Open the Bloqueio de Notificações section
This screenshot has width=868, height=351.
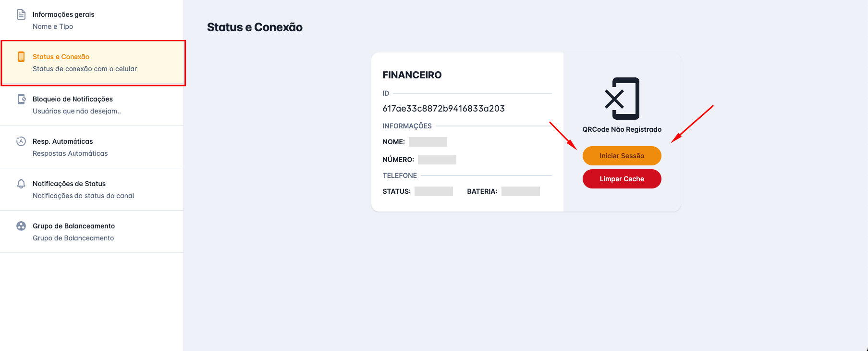click(x=72, y=99)
